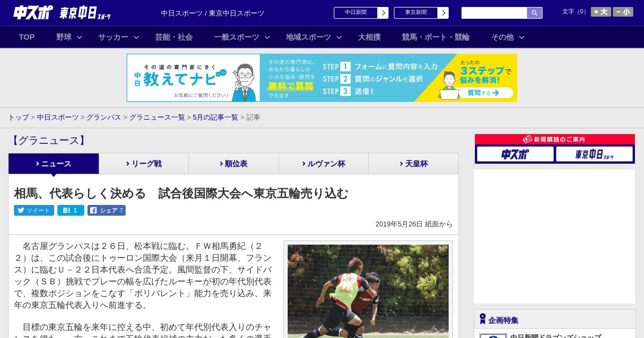Click the arrow beside 中日新聞
The image size is (644, 338).
coord(383,13)
